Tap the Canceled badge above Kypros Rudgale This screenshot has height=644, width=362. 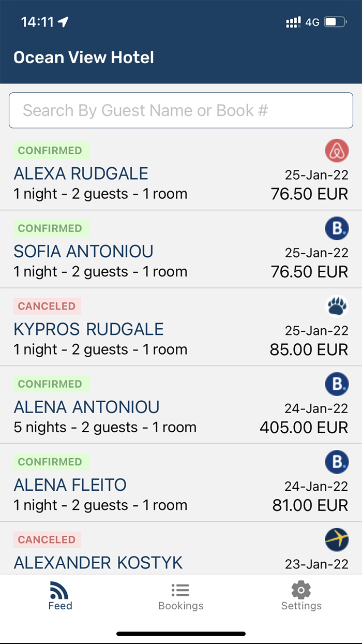pos(47,306)
